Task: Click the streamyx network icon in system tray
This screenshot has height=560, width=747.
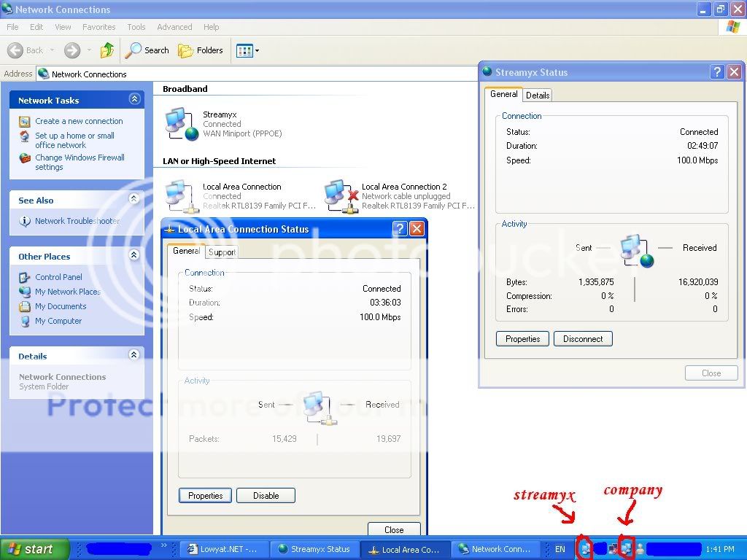Action: click(586, 548)
